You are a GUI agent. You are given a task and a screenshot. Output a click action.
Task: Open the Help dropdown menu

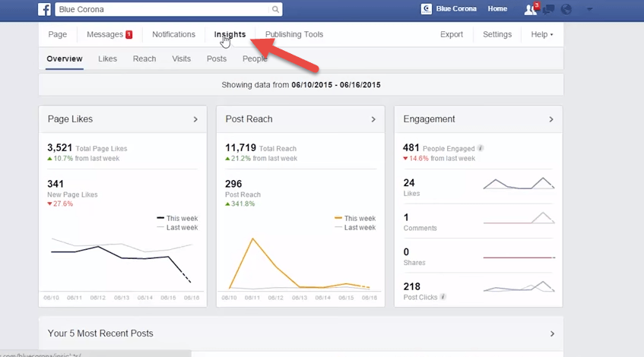(541, 35)
